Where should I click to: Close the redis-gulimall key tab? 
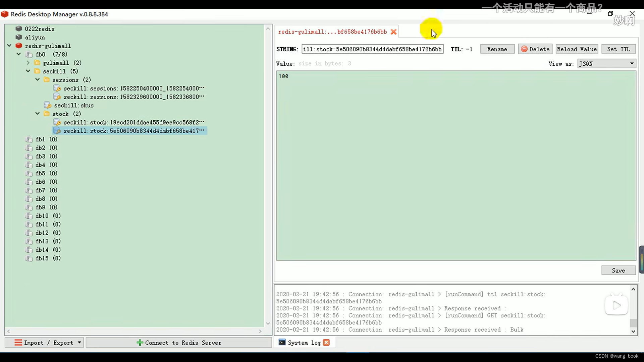[x=394, y=32]
